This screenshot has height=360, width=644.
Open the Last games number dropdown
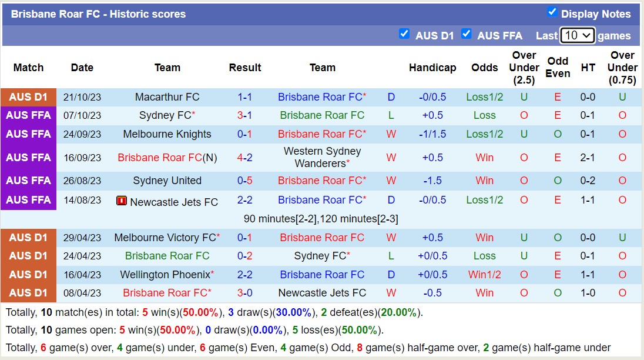pos(578,35)
